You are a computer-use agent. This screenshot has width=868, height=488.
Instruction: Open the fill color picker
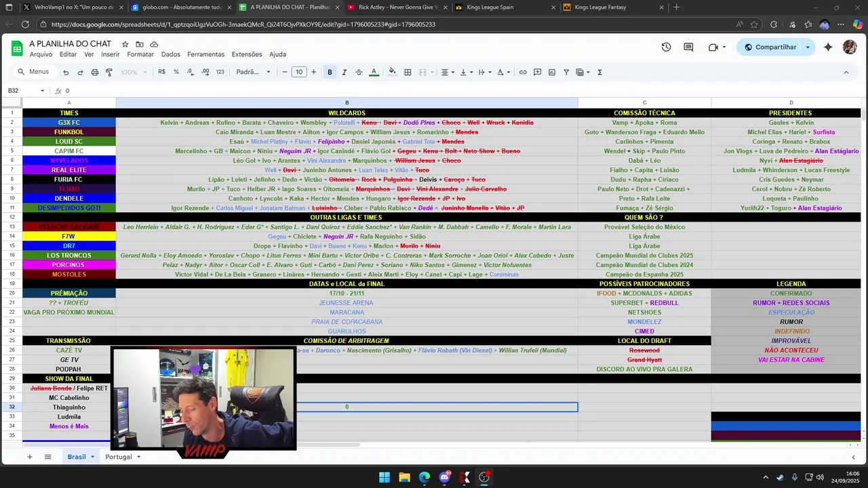click(x=392, y=72)
